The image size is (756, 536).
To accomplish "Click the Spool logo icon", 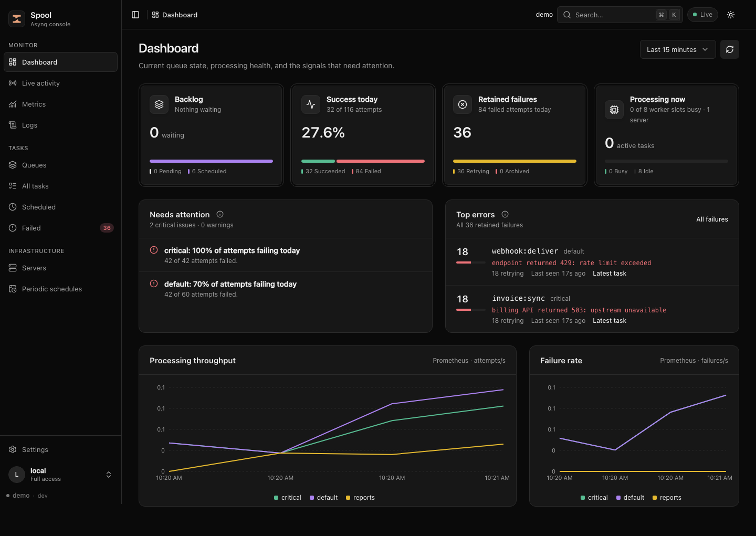I will 17,19.
